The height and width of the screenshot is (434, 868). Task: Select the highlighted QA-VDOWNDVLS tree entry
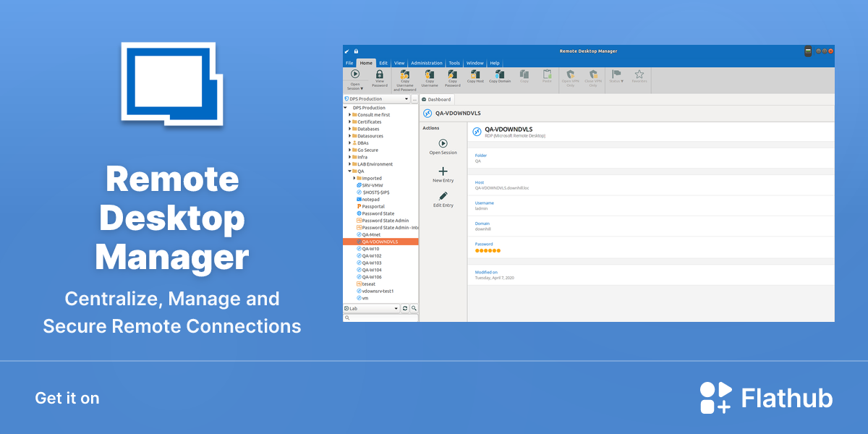pyautogui.click(x=380, y=242)
